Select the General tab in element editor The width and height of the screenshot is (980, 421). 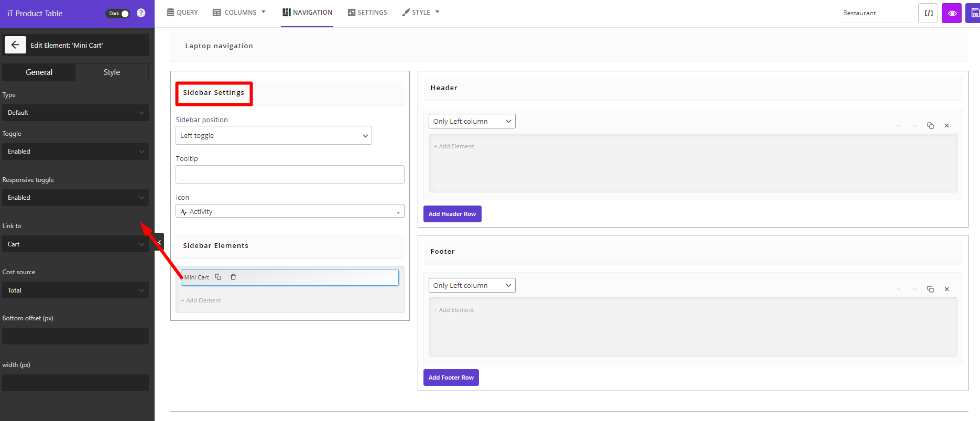coord(39,72)
